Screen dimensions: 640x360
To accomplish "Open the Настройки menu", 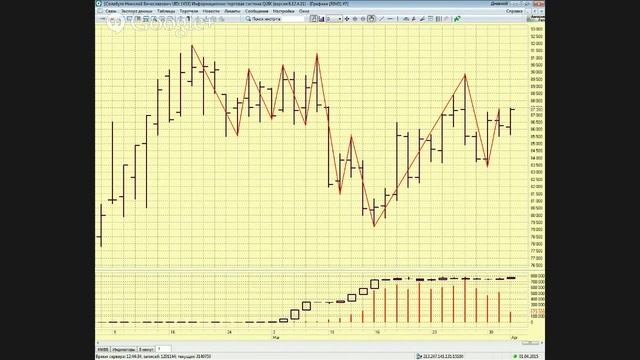I will (283, 11).
